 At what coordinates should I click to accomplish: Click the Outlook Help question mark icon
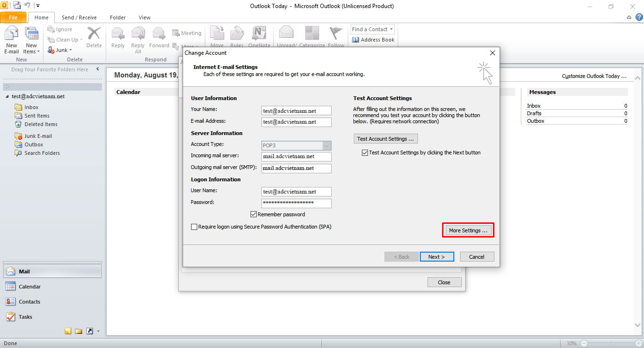(639, 17)
